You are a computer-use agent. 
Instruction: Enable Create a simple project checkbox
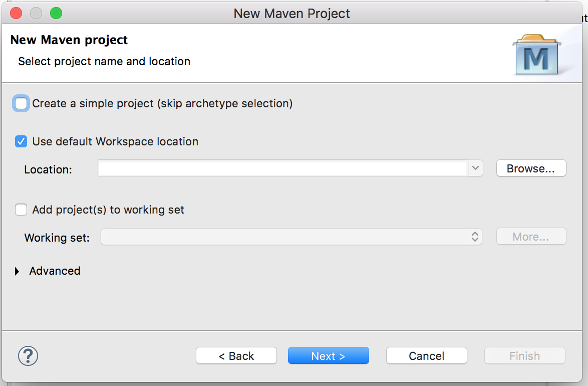click(21, 103)
